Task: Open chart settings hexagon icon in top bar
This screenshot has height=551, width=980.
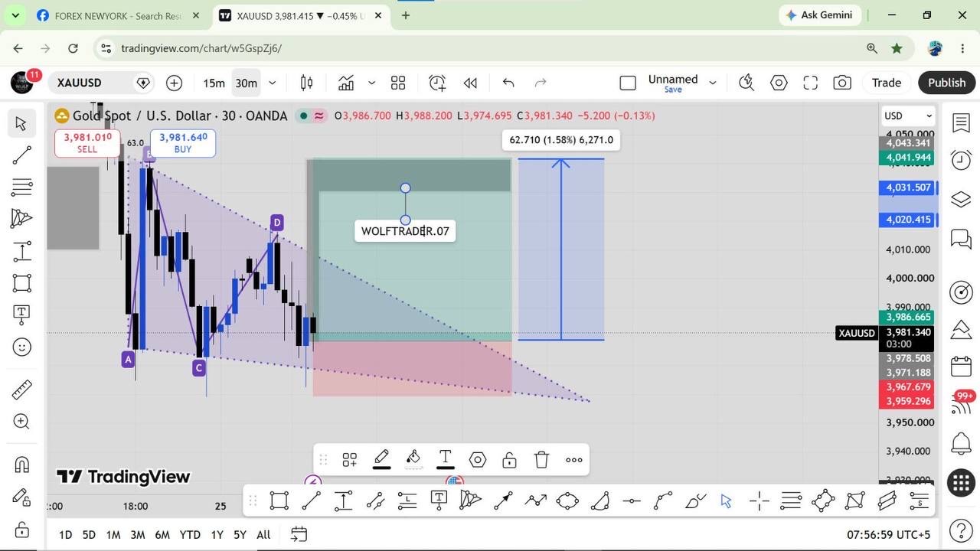Action: pyautogui.click(x=779, y=83)
